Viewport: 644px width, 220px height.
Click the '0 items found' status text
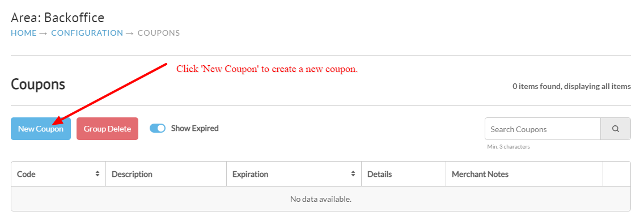tap(571, 87)
